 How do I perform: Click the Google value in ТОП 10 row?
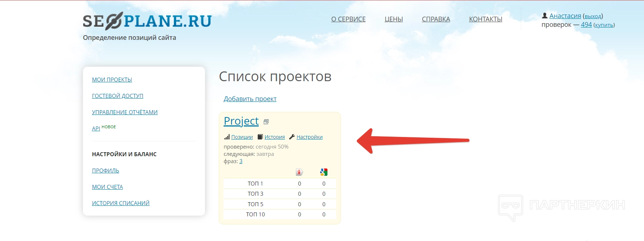[x=324, y=215]
